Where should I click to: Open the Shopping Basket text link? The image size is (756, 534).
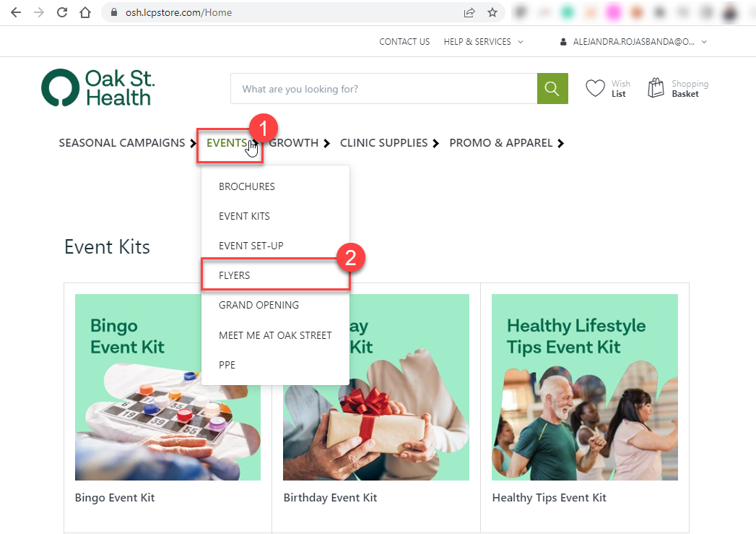pos(690,89)
